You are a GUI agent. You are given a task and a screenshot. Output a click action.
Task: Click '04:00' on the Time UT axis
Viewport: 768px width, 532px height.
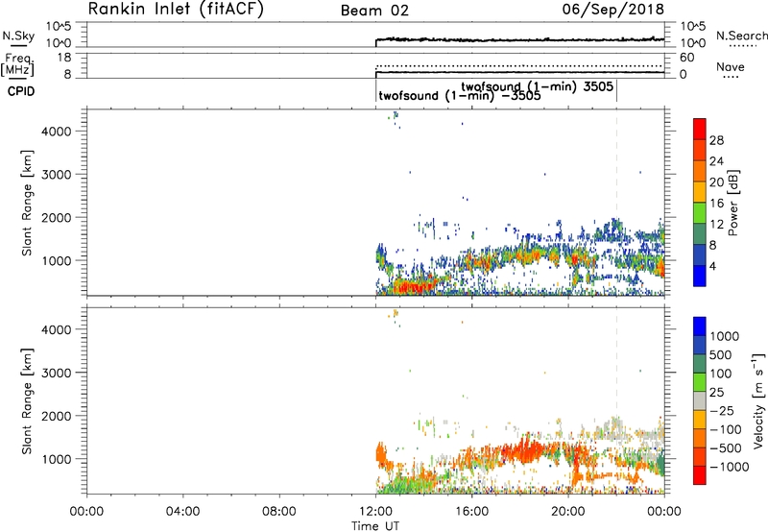(x=183, y=512)
